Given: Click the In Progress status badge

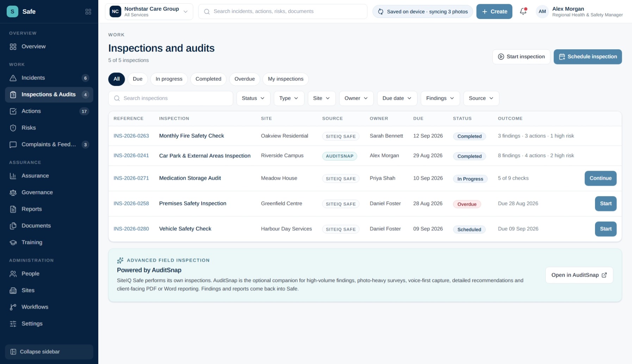Looking at the screenshot, I should tap(470, 179).
